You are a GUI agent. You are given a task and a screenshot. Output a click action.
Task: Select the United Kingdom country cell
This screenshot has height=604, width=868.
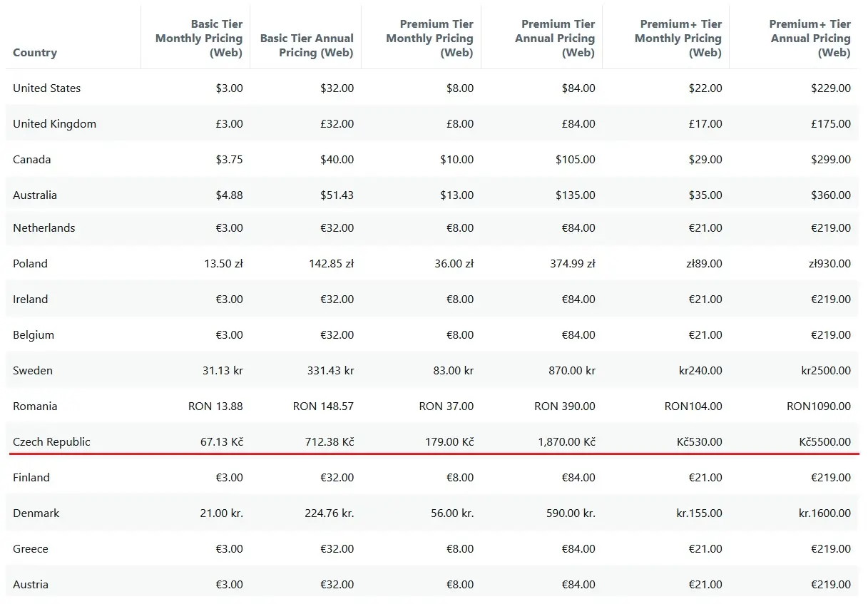tap(54, 124)
